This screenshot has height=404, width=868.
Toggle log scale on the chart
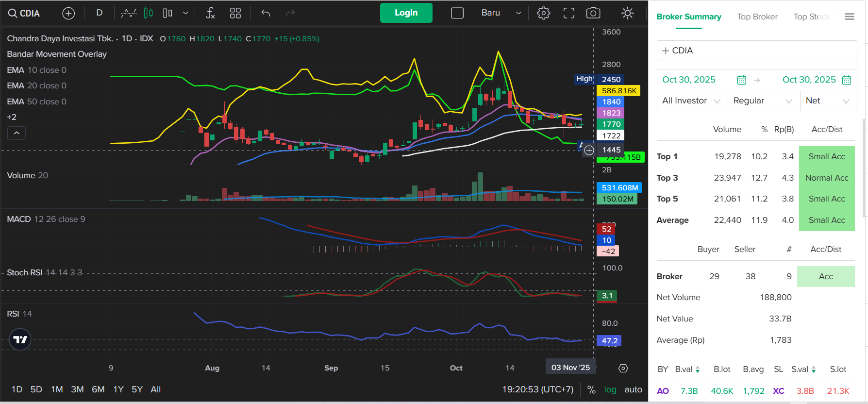tap(610, 389)
